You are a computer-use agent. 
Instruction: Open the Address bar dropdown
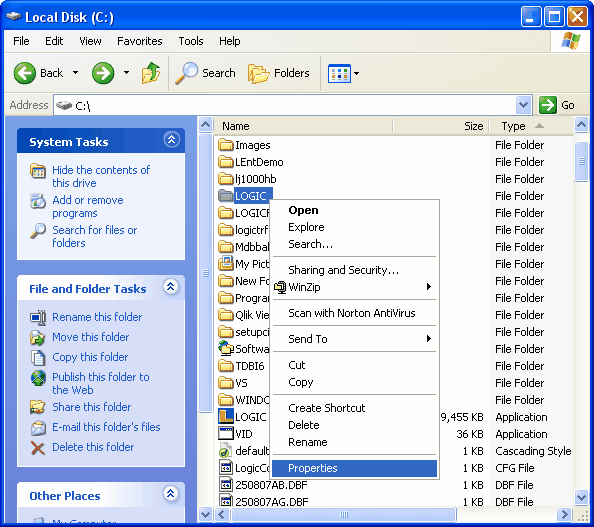(x=523, y=105)
